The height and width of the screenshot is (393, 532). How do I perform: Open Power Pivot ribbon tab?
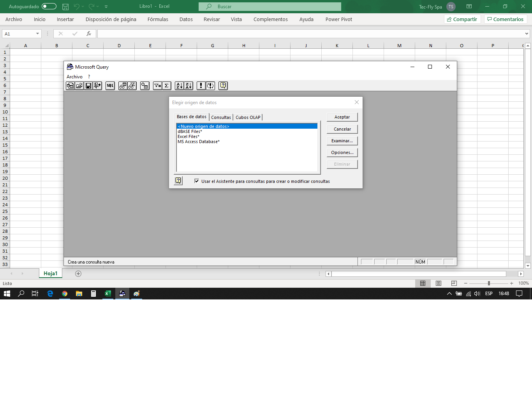click(x=339, y=19)
